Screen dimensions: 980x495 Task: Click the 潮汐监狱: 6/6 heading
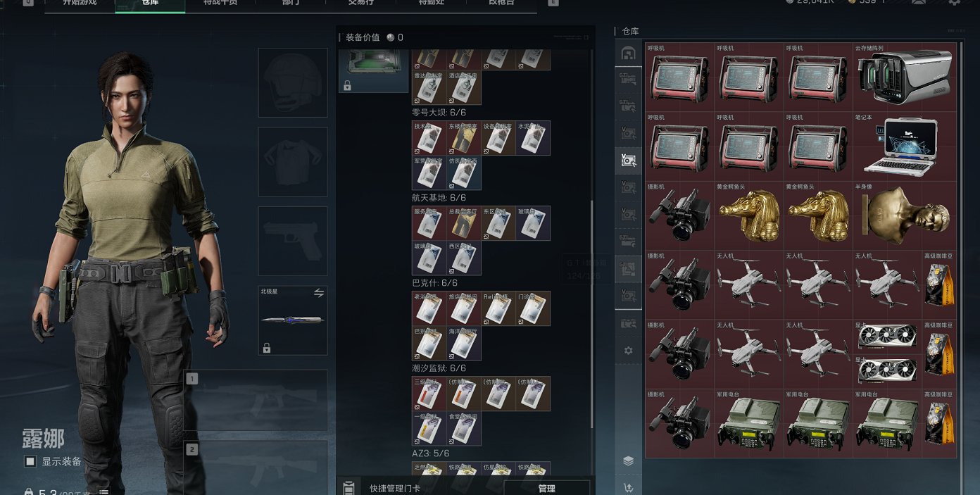click(x=439, y=368)
